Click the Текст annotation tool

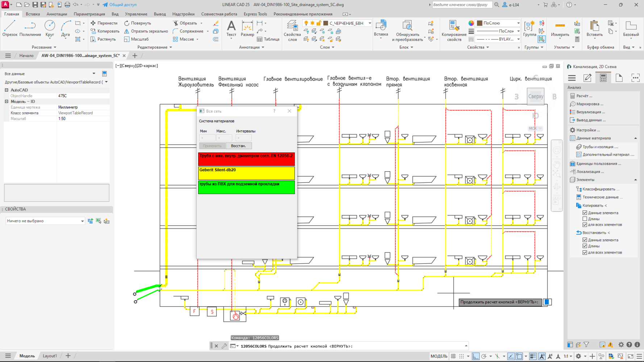pyautogui.click(x=231, y=29)
